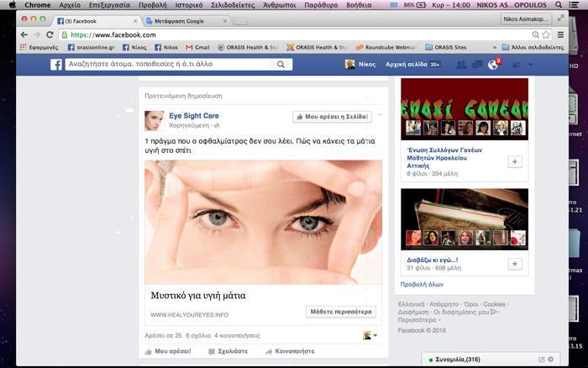Open new tab button

coord(241,22)
